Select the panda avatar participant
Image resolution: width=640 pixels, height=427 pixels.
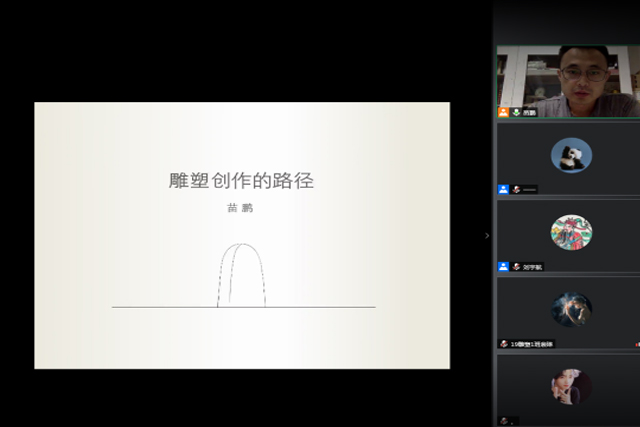pos(571,155)
